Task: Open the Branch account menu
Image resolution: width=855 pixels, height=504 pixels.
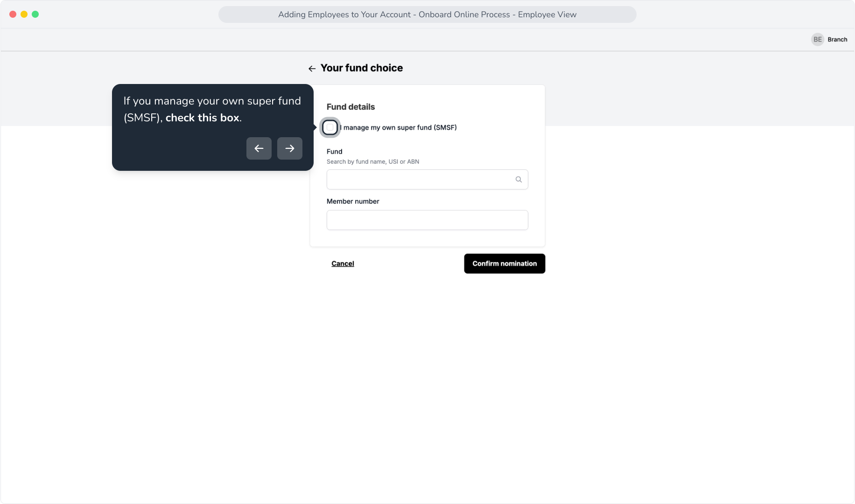Action: [x=837, y=40]
